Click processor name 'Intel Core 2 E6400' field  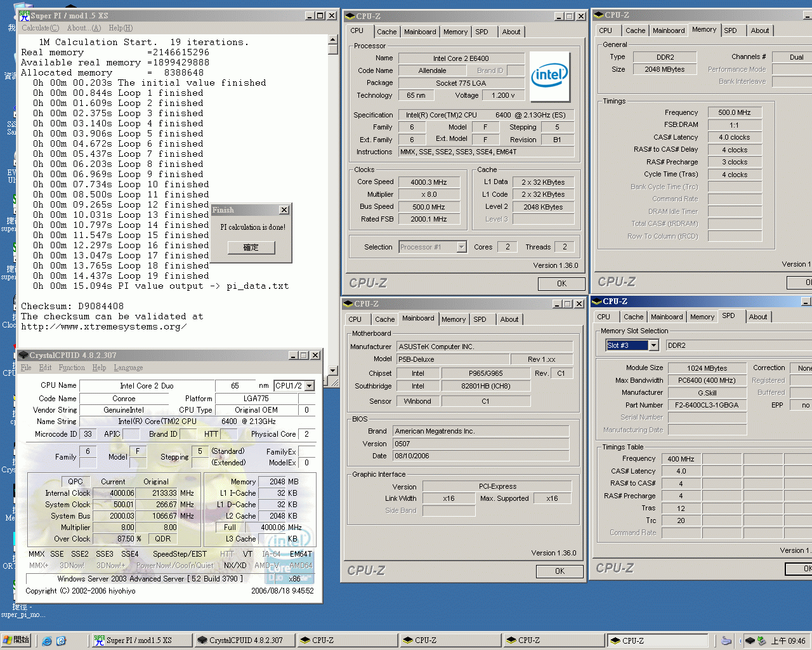click(461, 58)
